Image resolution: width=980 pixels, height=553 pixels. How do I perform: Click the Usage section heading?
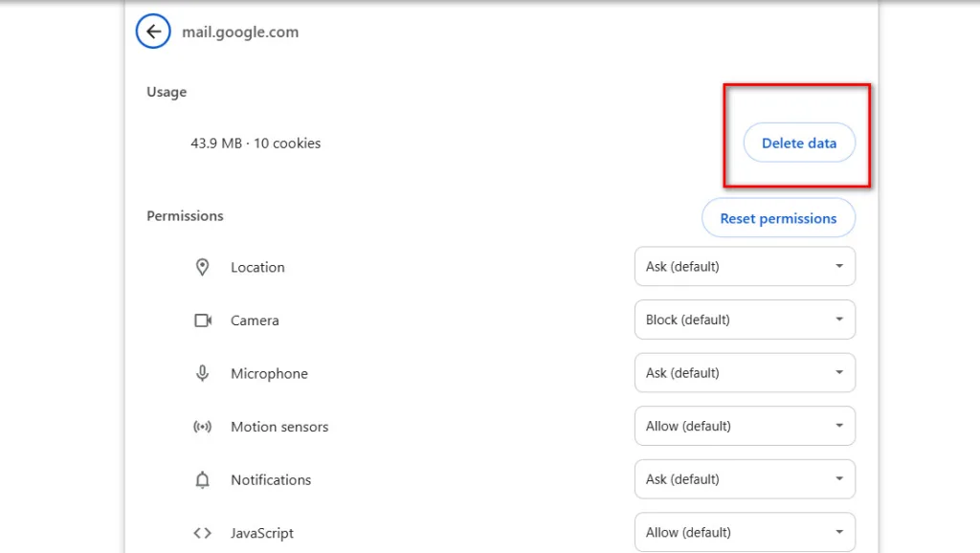tap(167, 92)
